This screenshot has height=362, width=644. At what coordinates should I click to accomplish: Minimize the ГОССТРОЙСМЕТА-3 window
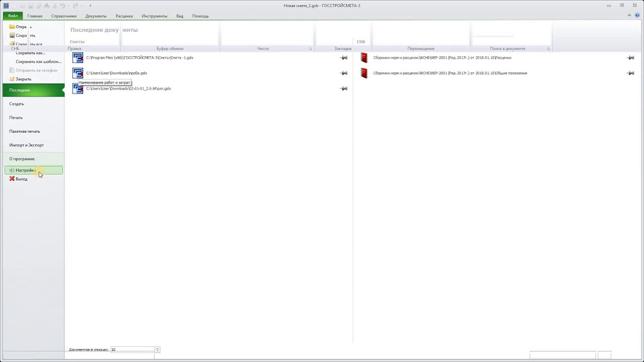pos(609,6)
